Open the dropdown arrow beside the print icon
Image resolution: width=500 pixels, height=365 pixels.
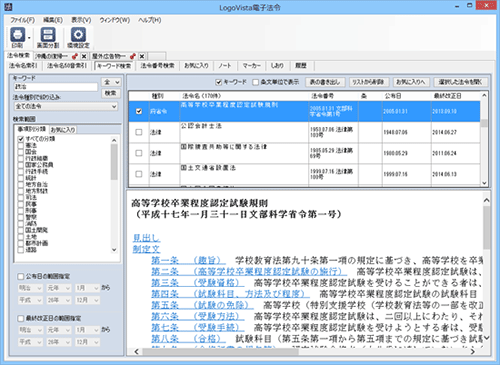(x=29, y=37)
